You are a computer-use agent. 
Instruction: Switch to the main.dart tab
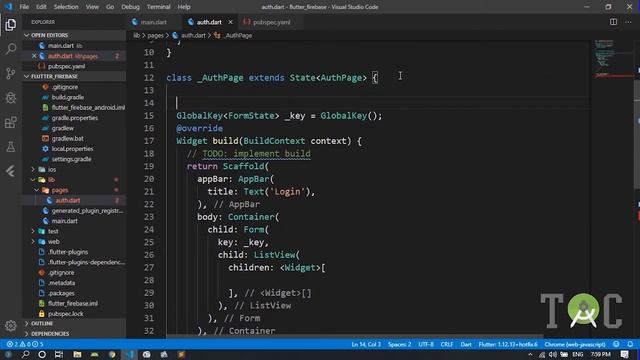coord(153,22)
